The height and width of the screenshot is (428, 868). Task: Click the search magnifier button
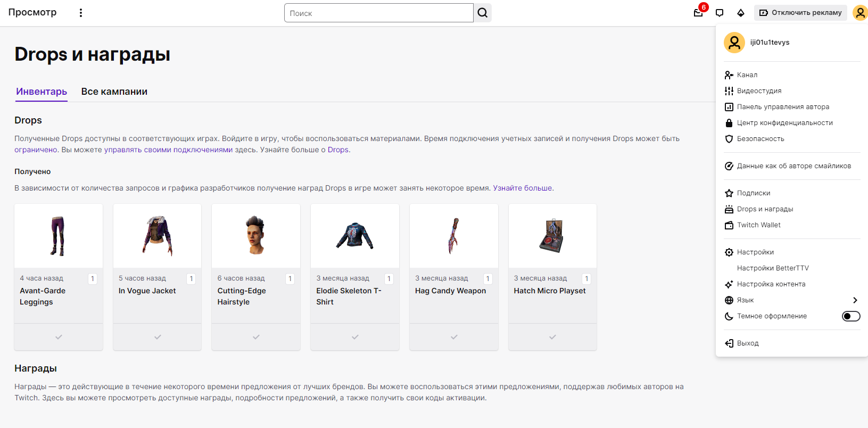(x=483, y=13)
